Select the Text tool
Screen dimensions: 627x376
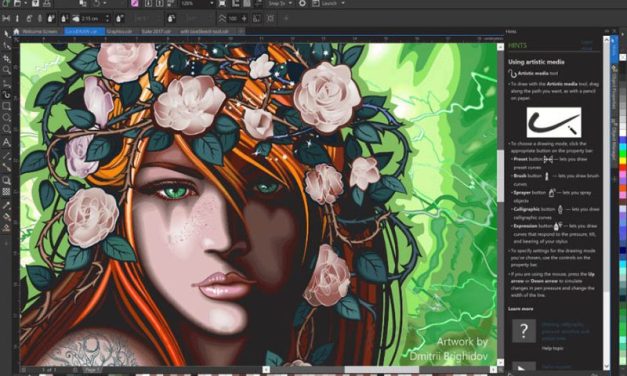pos(6,142)
